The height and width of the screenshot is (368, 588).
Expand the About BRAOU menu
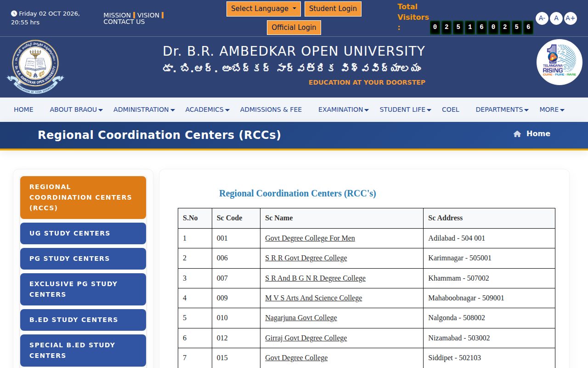click(x=76, y=109)
